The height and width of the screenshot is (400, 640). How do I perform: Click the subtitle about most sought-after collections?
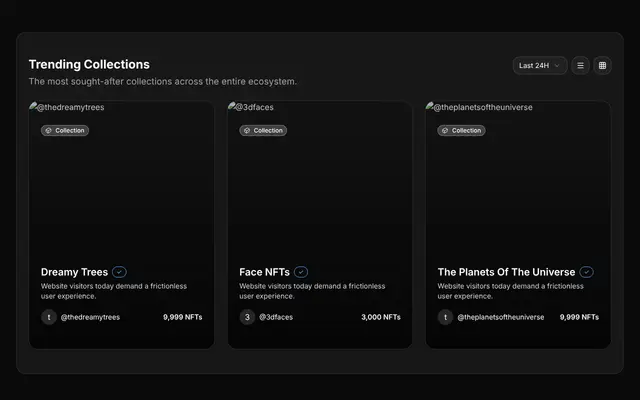(162, 82)
